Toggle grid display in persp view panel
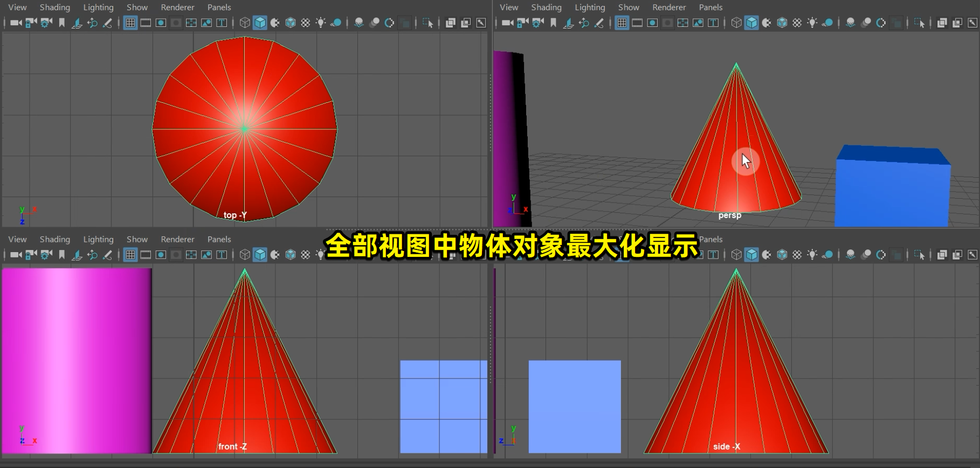 click(622, 23)
